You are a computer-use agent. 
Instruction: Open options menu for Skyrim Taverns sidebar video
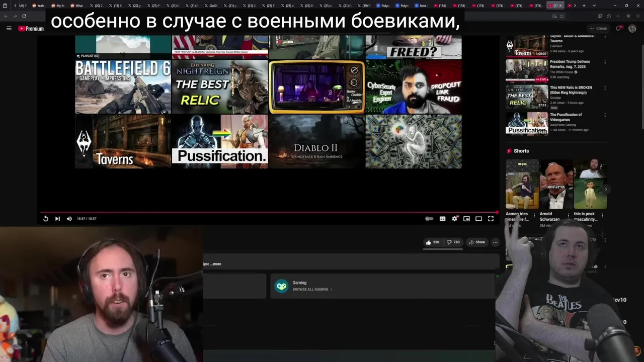click(605, 37)
